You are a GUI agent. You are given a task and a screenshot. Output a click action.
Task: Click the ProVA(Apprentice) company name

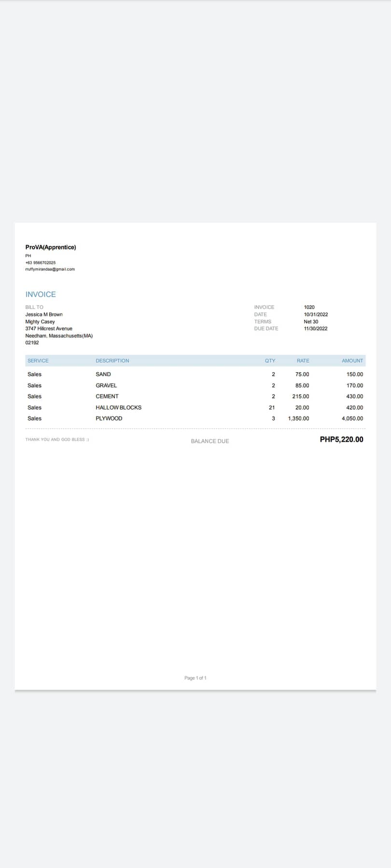[51, 247]
